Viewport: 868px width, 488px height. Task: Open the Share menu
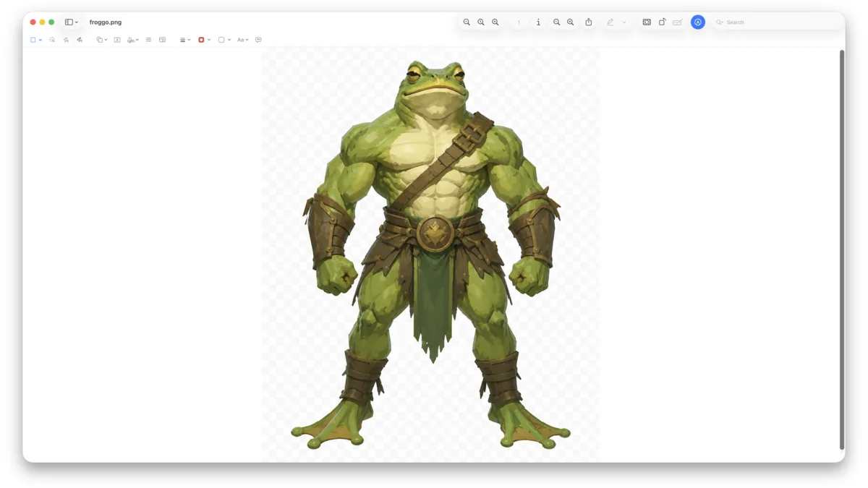[589, 22]
